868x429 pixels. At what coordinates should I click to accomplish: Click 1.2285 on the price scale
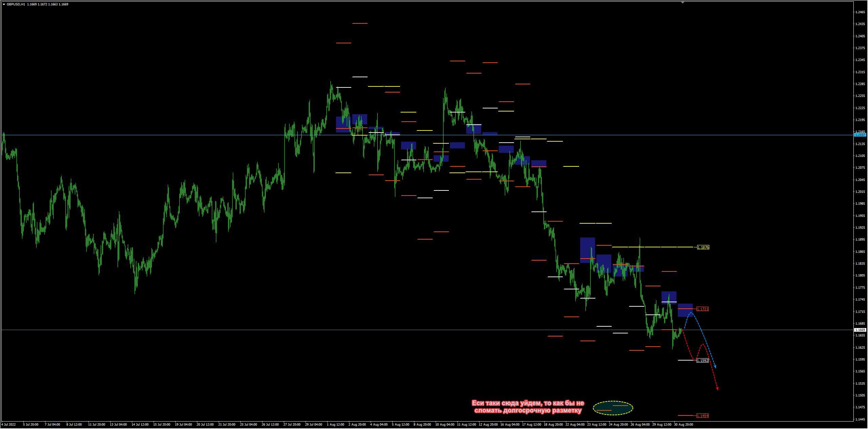pos(860,84)
